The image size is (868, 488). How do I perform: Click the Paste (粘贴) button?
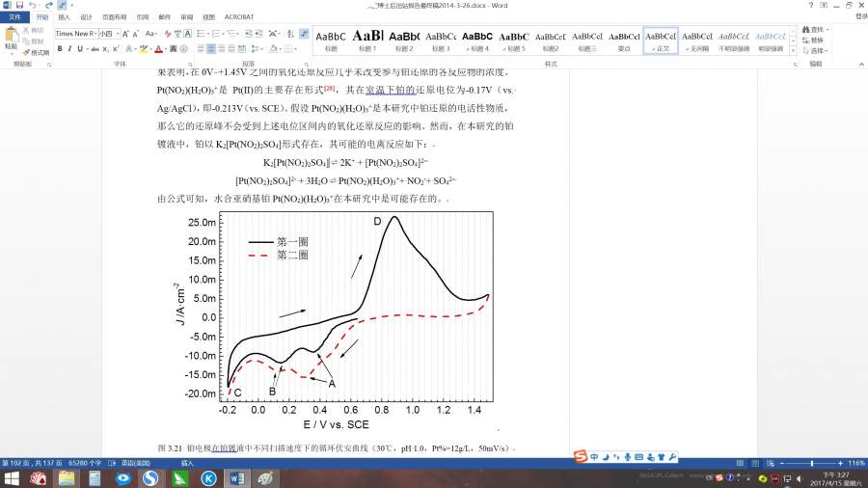coord(11,39)
